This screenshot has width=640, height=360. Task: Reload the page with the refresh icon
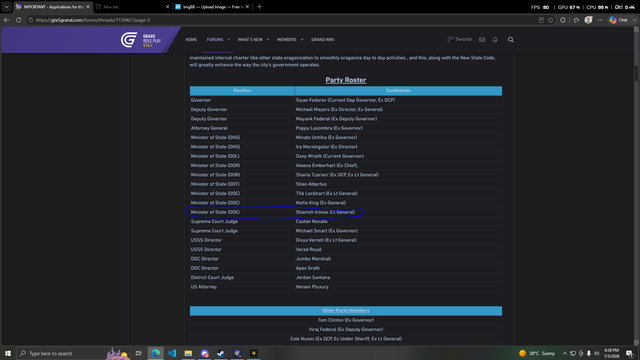pos(18,20)
